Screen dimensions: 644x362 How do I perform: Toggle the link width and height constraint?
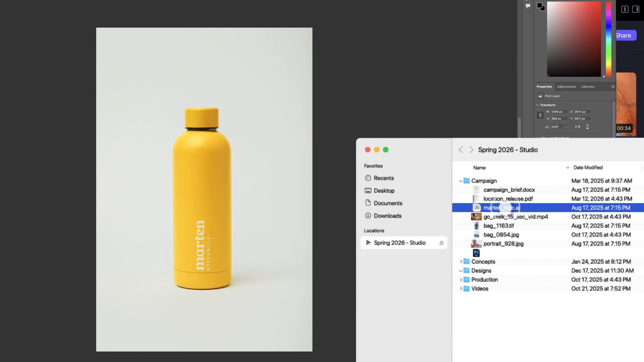[x=540, y=115]
